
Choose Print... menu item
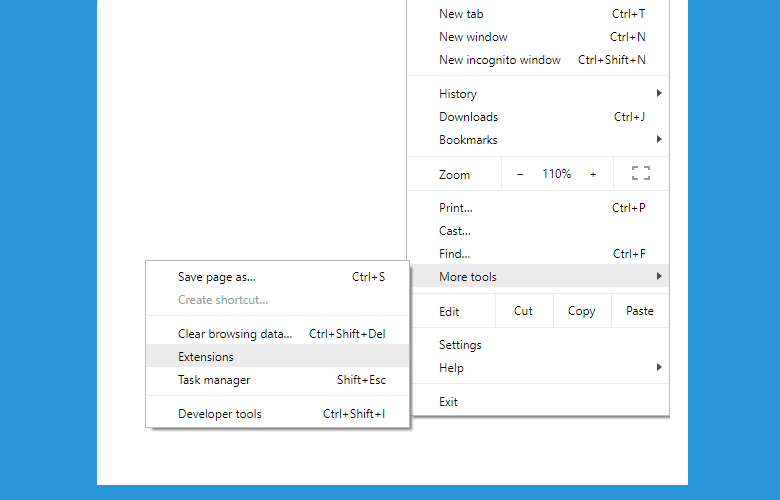pyautogui.click(x=538, y=208)
